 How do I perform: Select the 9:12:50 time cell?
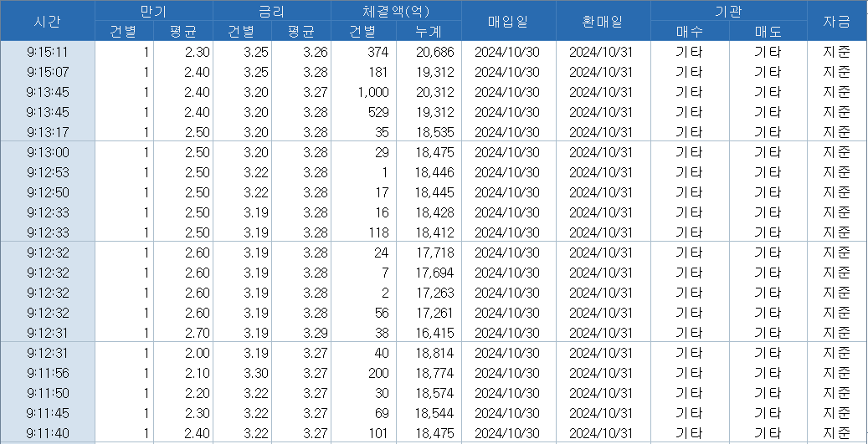point(47,192)
